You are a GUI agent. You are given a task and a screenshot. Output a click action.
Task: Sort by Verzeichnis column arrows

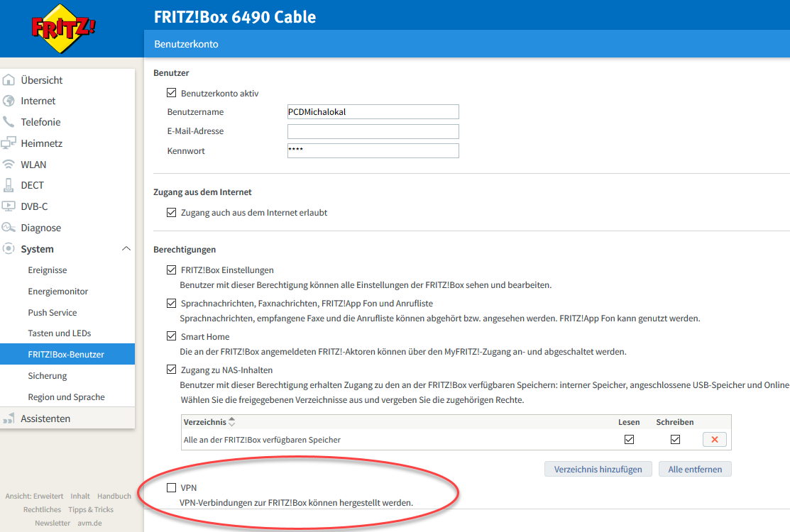pos(232,422)
